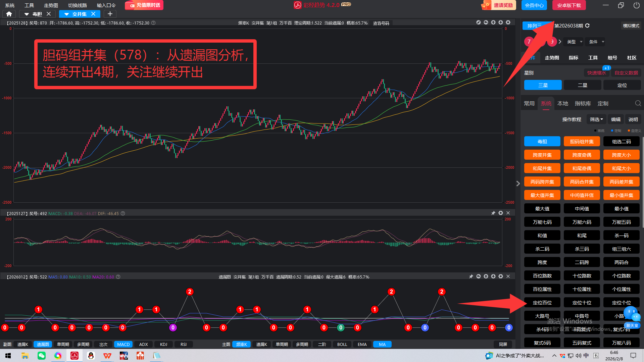Image resolution: width=644 pixels, height=362 pixels.
Task: Click the search magnifier in indicator panel
Action: (638, 103)
